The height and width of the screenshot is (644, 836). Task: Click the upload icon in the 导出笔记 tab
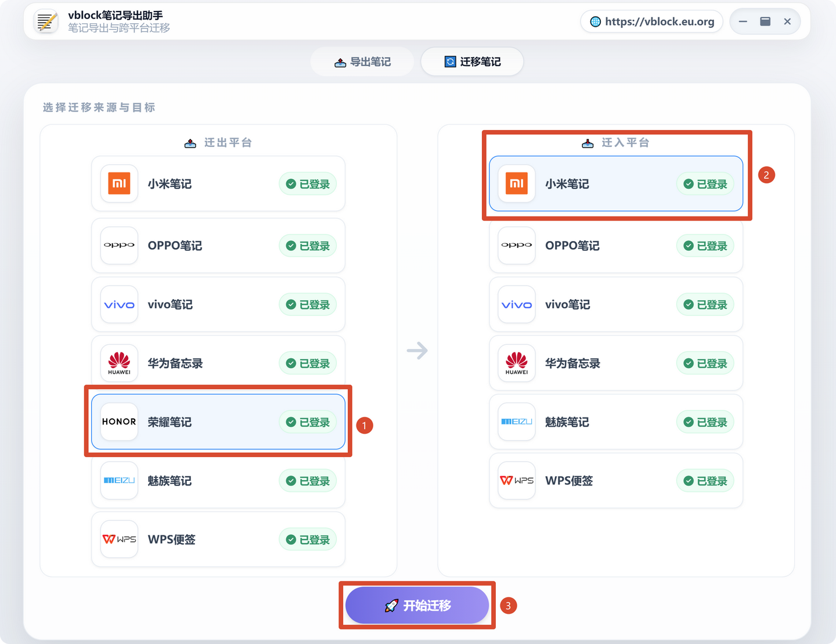pyautogui.click(x=340, y=62)
